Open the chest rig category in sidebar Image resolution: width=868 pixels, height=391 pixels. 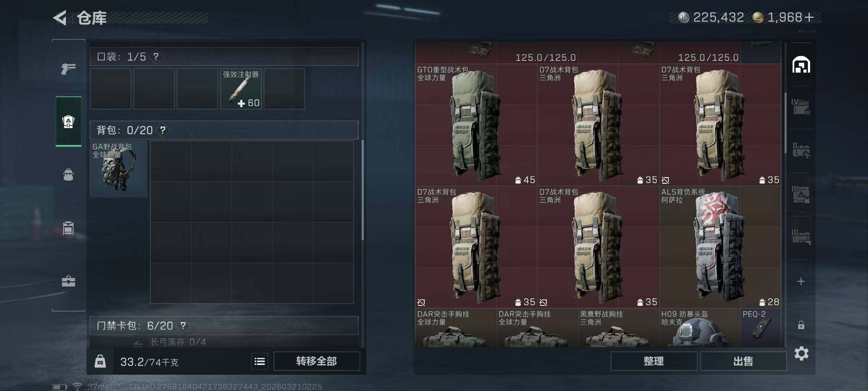pyautogui.click(x=68, y=175)
